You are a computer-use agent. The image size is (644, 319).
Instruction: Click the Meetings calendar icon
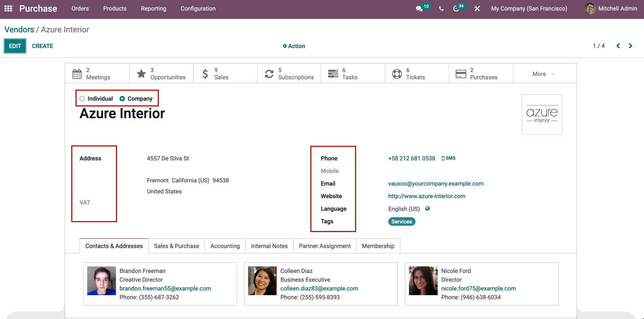tap(77, 74)
